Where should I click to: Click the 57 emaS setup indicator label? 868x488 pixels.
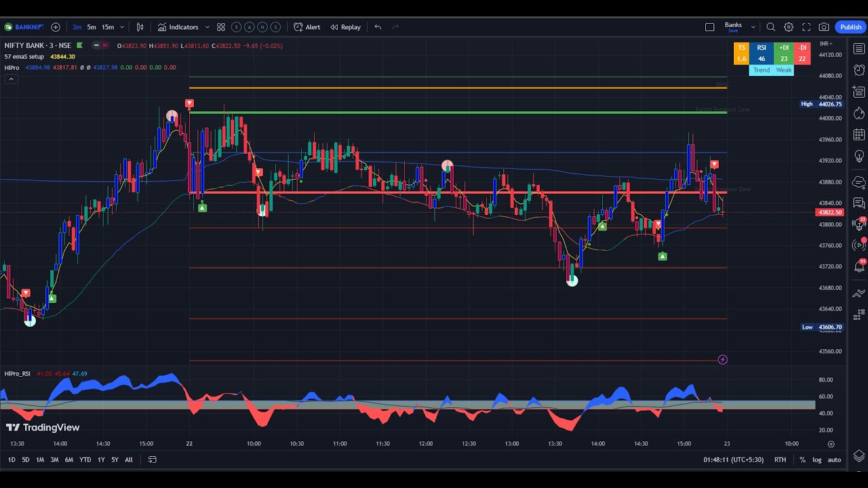click(x=24, y=57)
